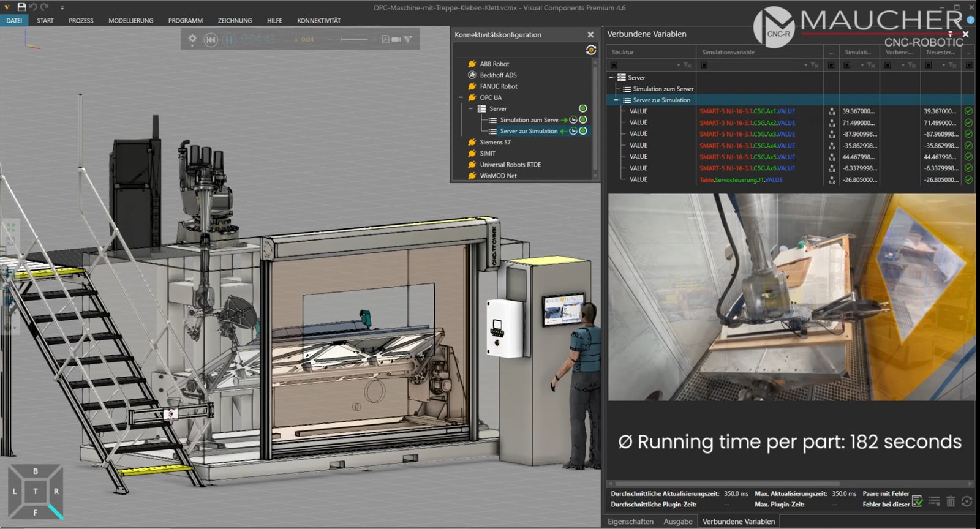Toggle Simulation zum Server clock update mode
980x529 pixels.
click(573, 120)
